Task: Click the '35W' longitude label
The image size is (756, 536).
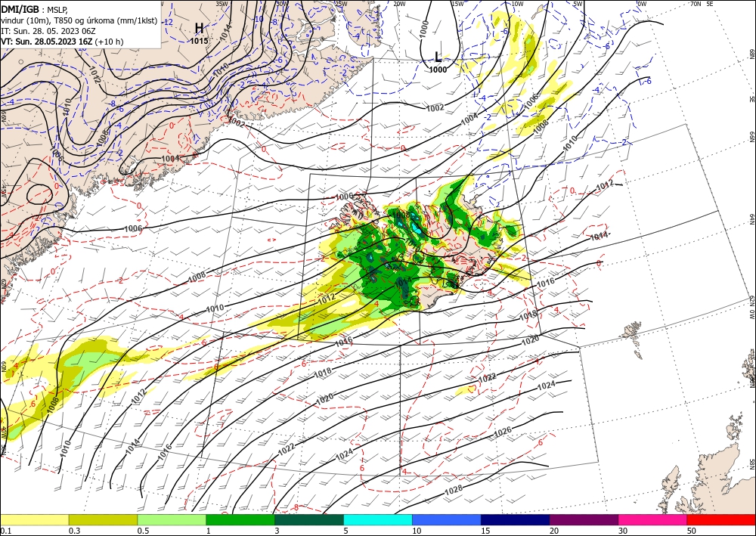Action: [222, 4]
